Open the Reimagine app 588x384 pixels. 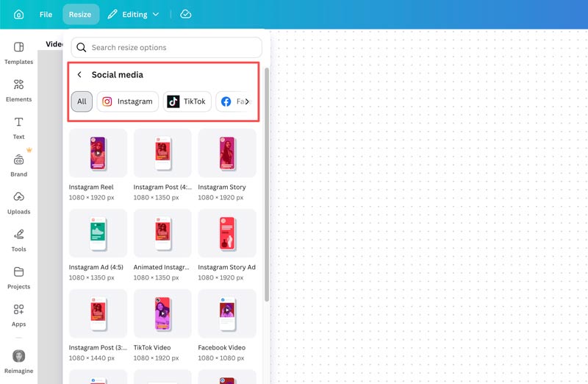tap(19, 361)
